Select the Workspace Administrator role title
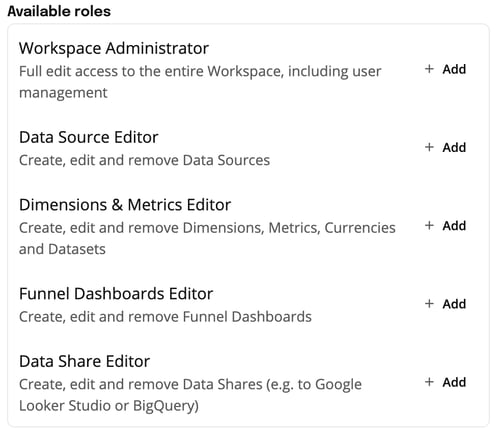Screen dimensions: 500x435 click(114, 48)
